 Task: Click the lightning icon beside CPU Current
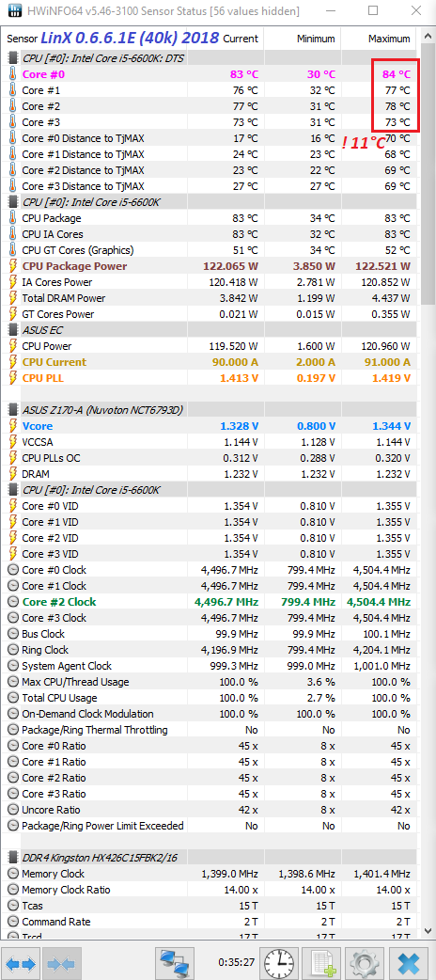pyautogui.click(x=12, y=362)
